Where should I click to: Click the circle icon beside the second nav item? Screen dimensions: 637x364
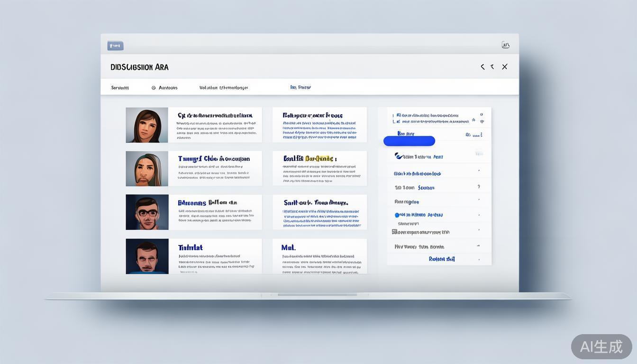(x=154, y=88)
